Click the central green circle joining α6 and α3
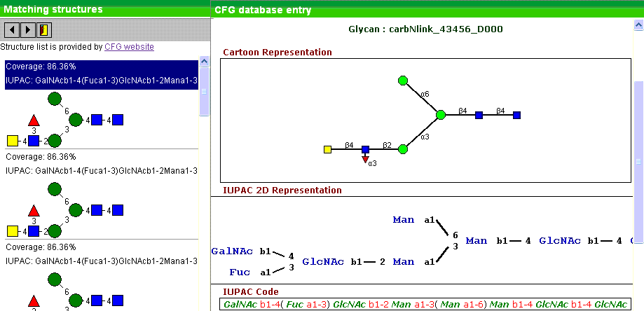Viewport: 644px width, 311px height. click(x=440, y=115)
